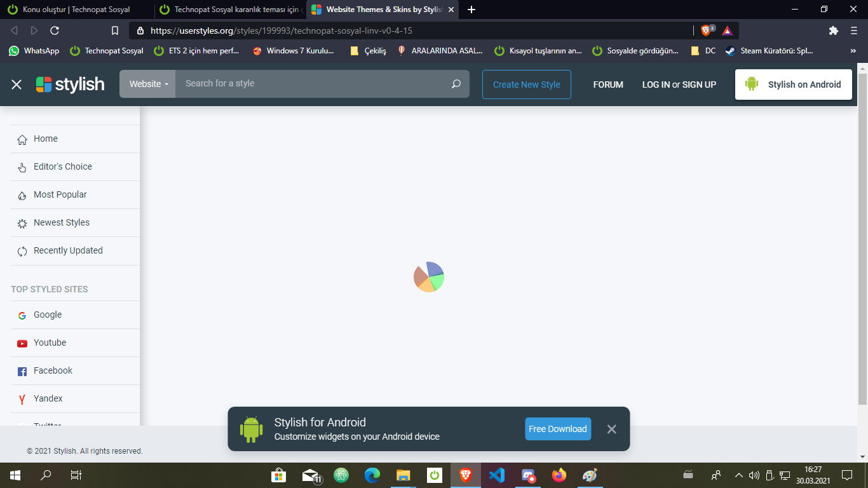Click the Create New Style button
Image resolution: width=868 pixels, height=488 pixels.
point(527,85)
